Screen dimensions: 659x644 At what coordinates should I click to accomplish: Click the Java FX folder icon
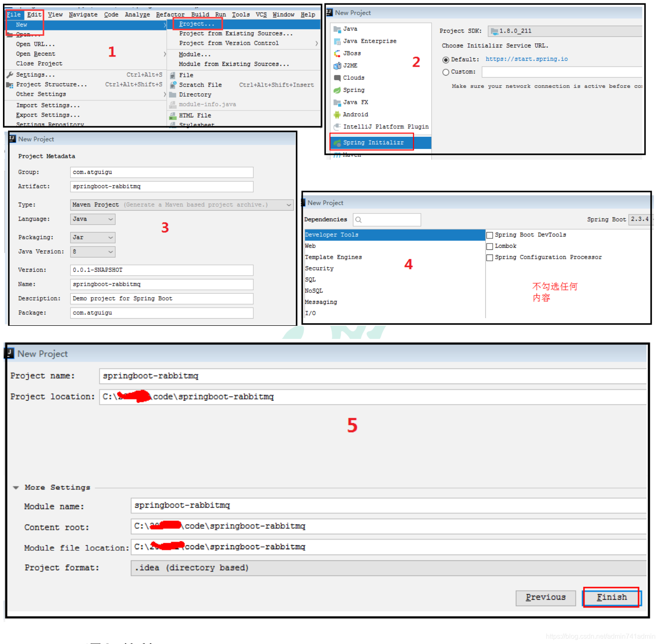coord(337,102)
